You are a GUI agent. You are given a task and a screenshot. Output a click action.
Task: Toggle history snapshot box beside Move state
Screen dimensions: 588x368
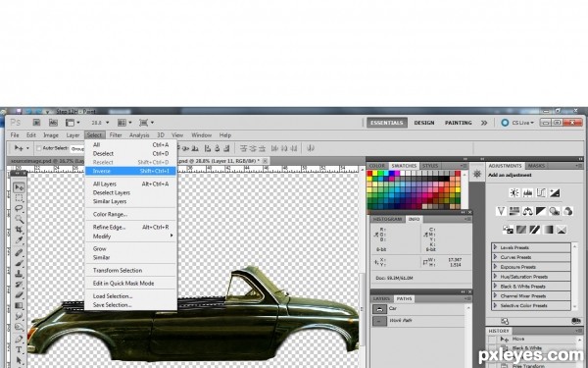(492, 340)
